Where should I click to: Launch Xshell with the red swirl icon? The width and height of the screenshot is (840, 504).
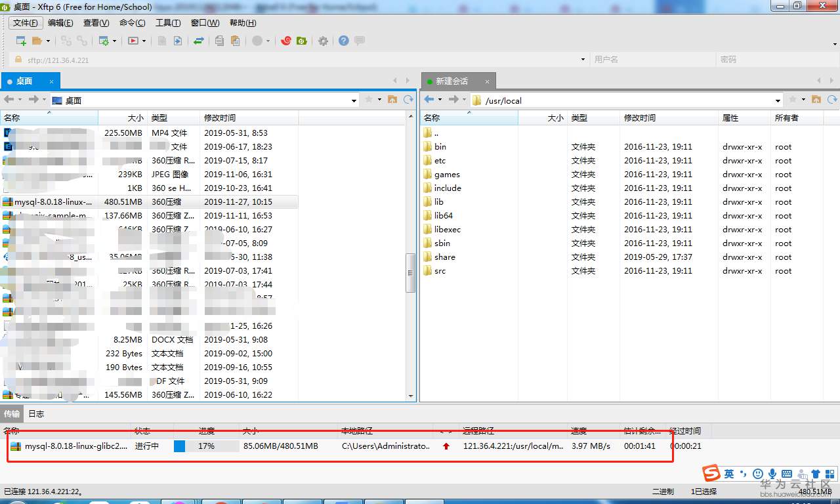286,41
